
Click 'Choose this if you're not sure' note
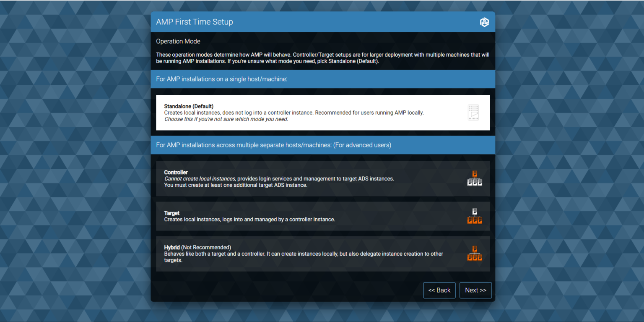coord(226,119)
